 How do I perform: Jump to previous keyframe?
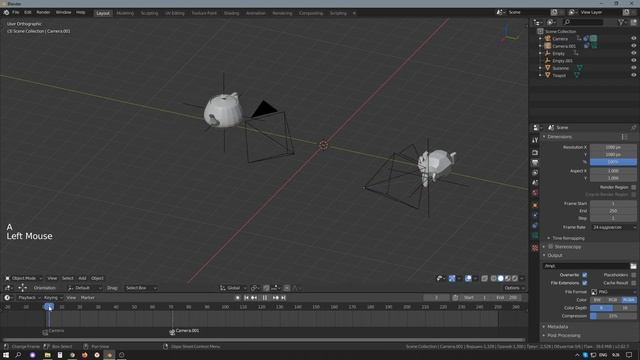click(254, 298)
